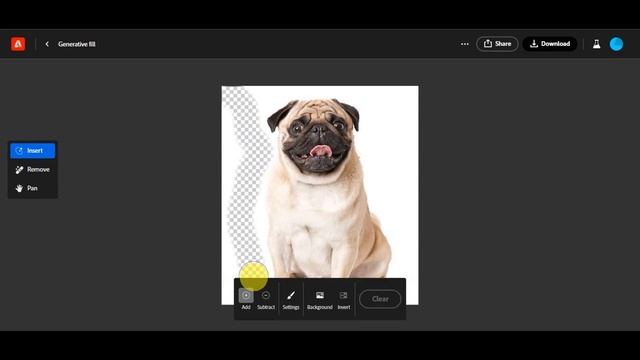
Task: Select the Background option in bottom toolbar
Action: (320, 299)
